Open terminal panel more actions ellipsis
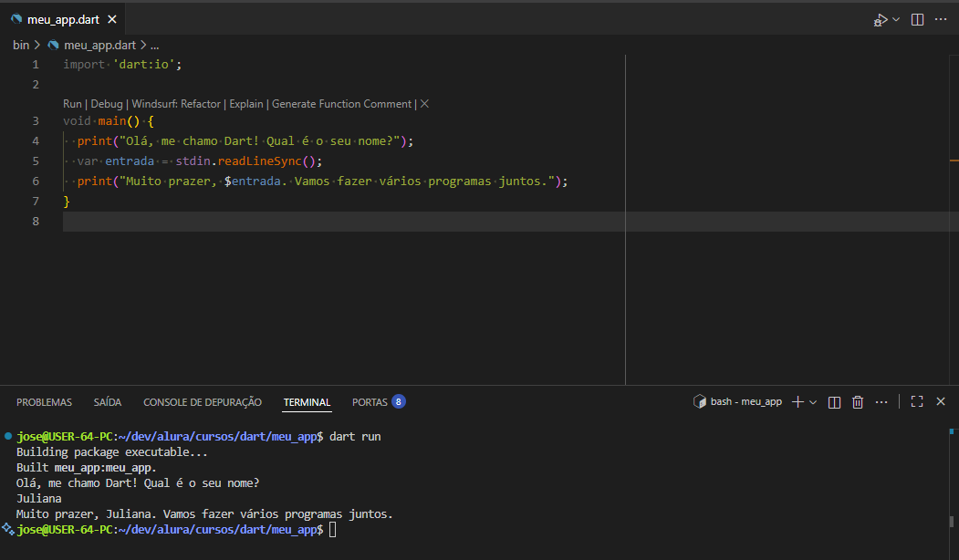Image resolution: width=959 pixels, height=560 pixels. 881,401
